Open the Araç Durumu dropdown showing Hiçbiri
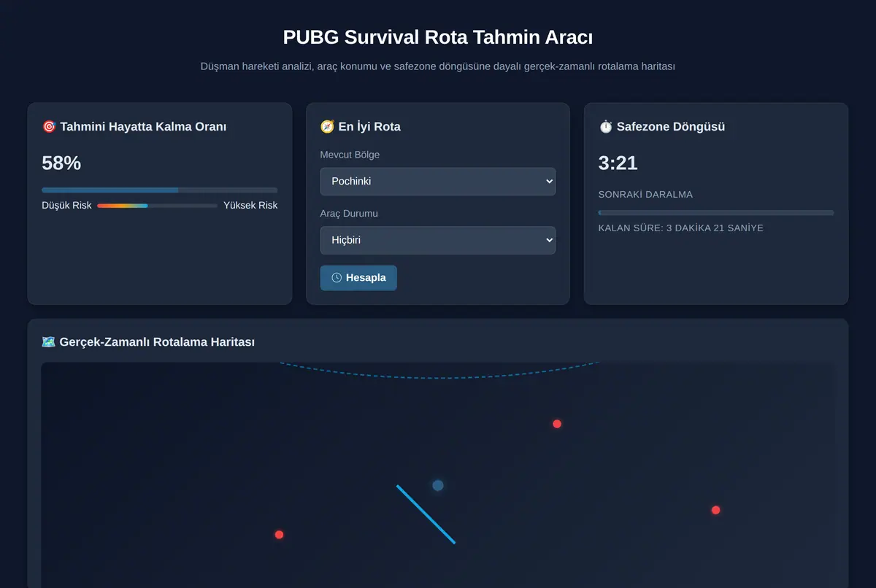The height and width of the screenshot is (588, 876). [437, 240]
